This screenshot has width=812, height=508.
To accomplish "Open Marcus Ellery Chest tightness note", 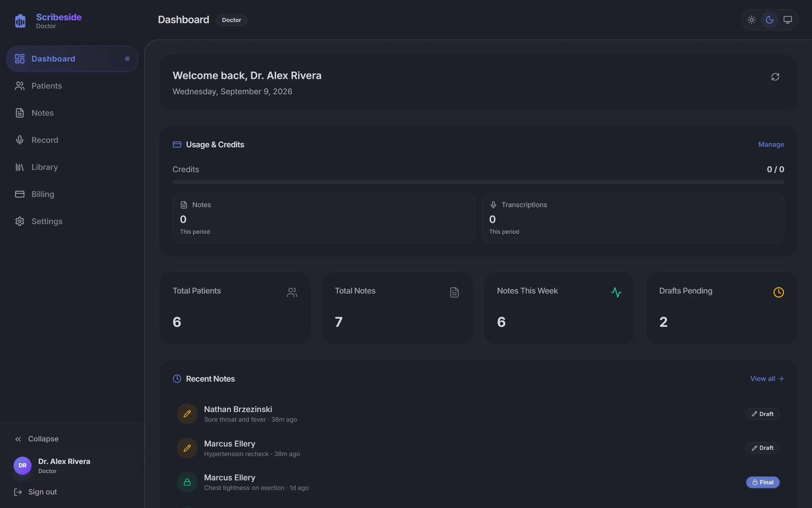I will click(478, 483).
